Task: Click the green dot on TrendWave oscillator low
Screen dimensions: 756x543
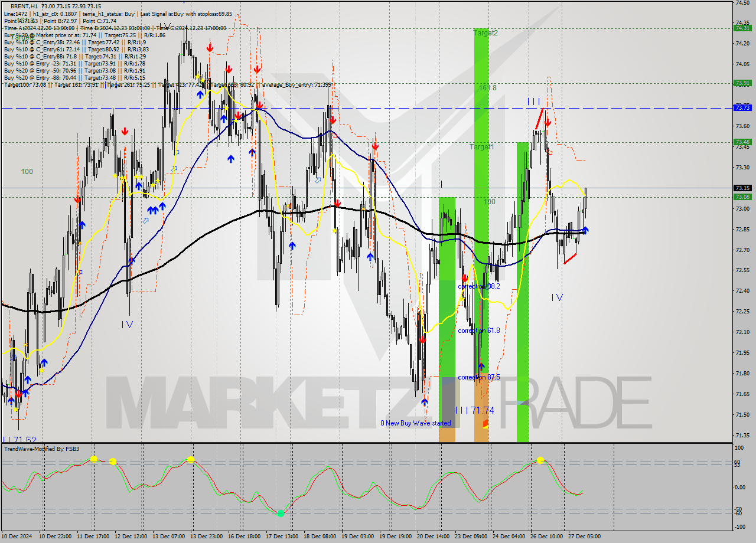Action: coord(281,513)
